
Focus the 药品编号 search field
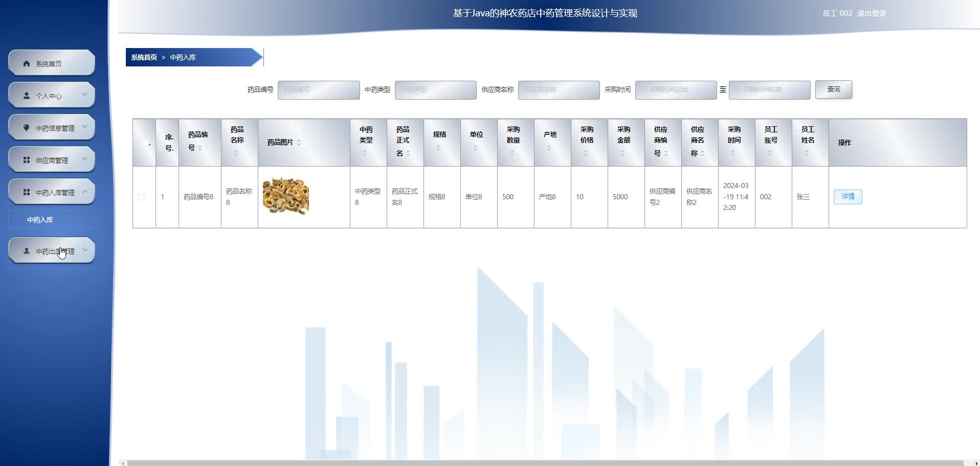[x=319, y=90]
